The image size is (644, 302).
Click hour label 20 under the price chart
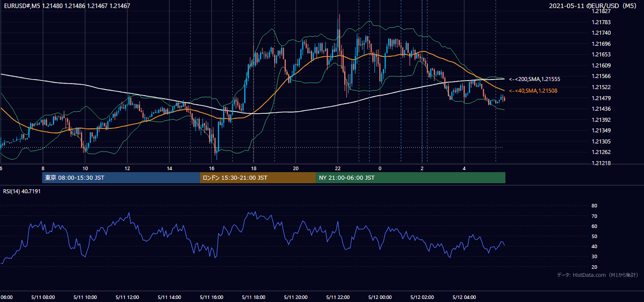[x=296, y=168]
